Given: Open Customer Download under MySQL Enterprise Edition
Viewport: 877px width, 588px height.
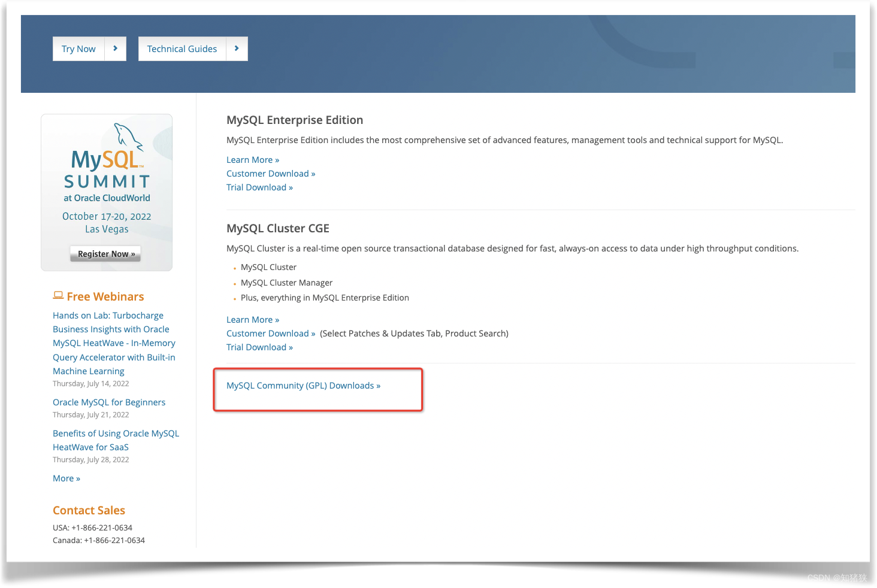Looking at the screenshot, I should point(271,174).
